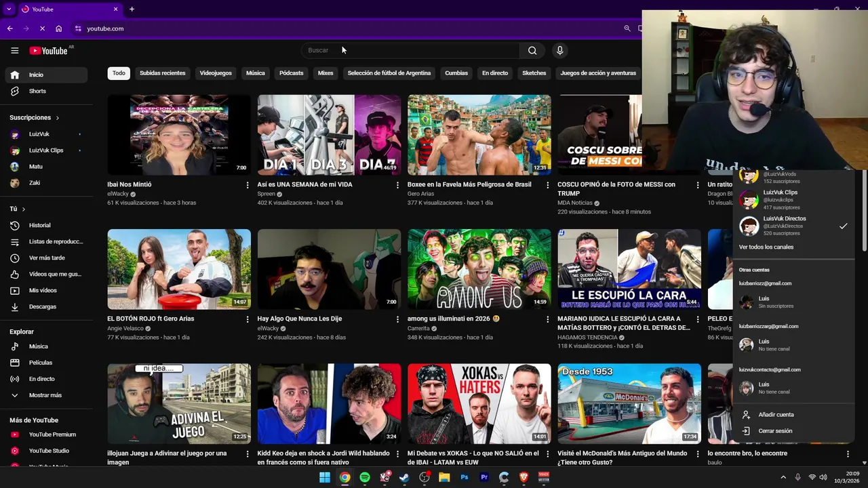
Task: Start voice search with microphone
Action: tap(559, 50)
